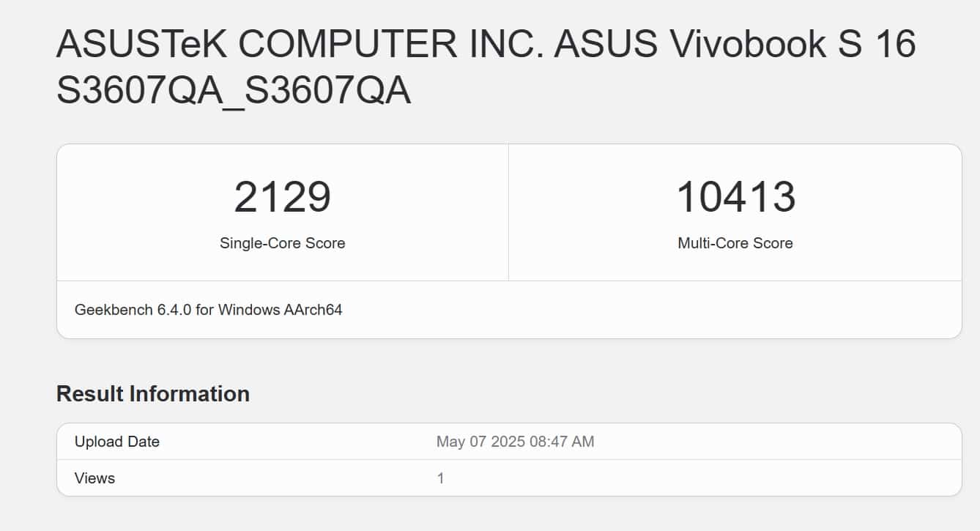Click the ASUS word before Vivobook
This screenshot has height=531, width=980.
click(605, 45)
